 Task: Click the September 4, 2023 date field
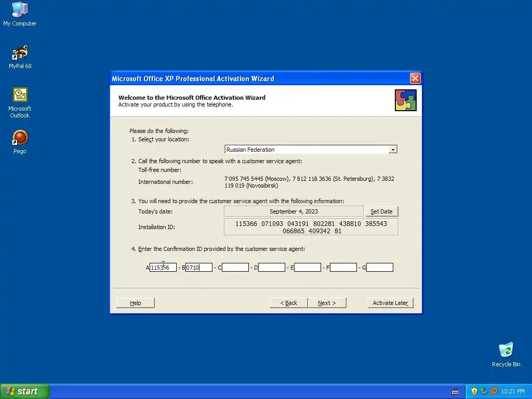(294, 211)
